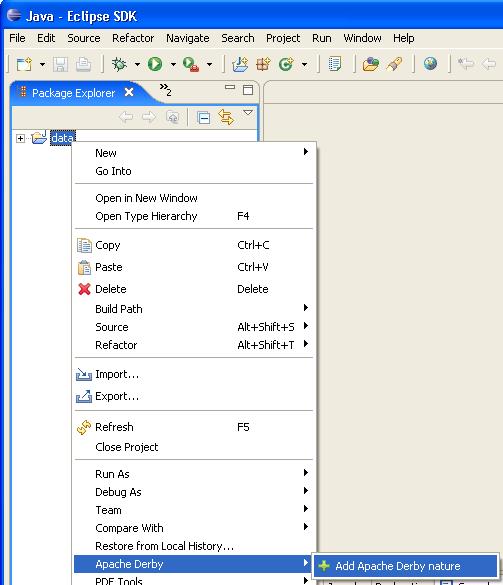Show hidden views with the >>2 chevron
Viewport: 503px width, 585px height.
166,90
